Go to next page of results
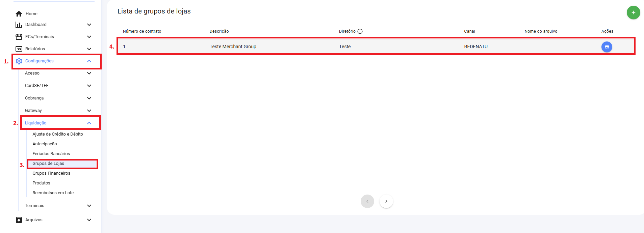 coord(386,201)
